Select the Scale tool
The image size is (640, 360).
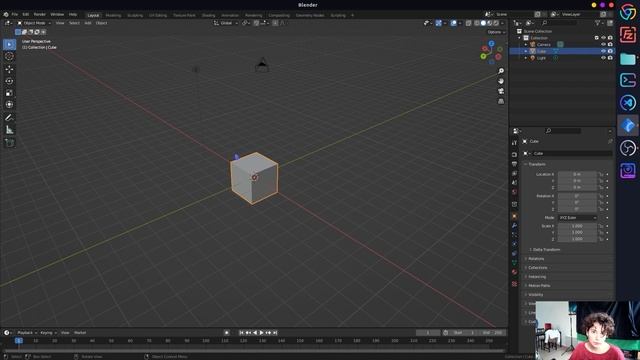coord(9,93)
